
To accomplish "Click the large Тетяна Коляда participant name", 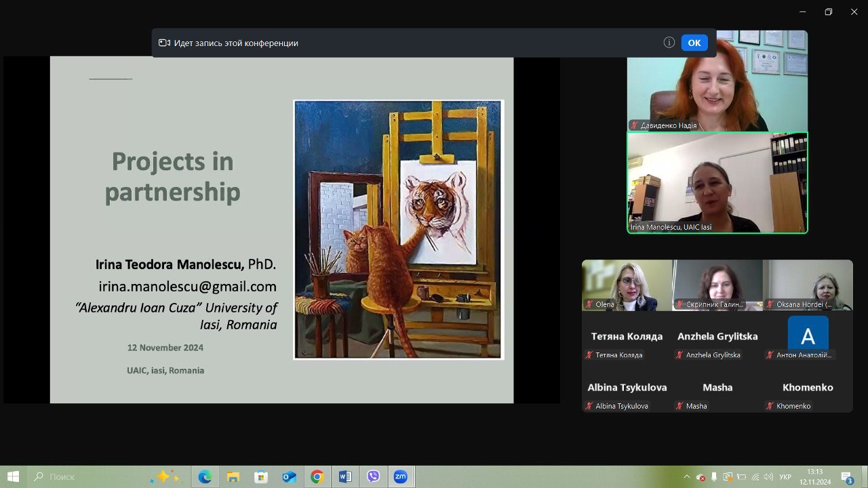I will (x=627, y=336).
